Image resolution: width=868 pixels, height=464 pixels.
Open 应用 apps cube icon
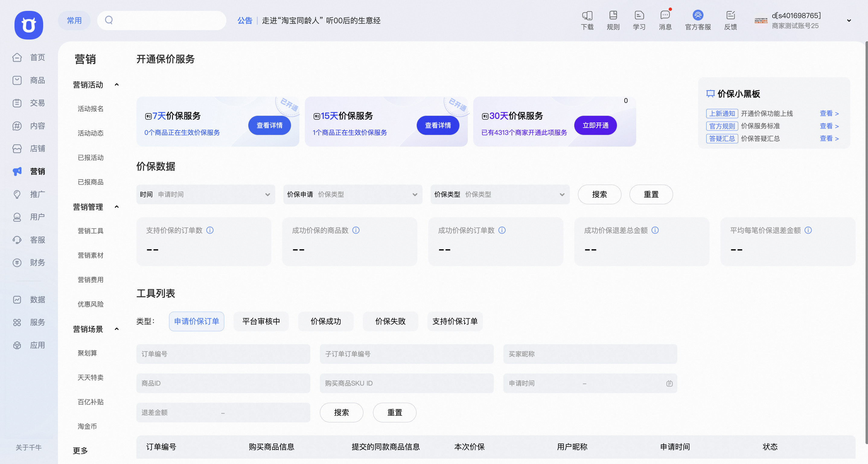[x=17, y=345]
